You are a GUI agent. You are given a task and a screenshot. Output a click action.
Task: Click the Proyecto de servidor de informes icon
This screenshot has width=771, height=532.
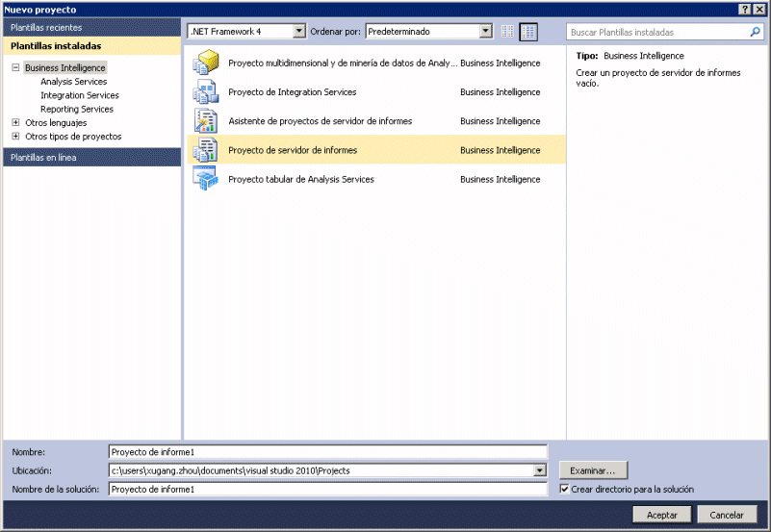(206, 150)
